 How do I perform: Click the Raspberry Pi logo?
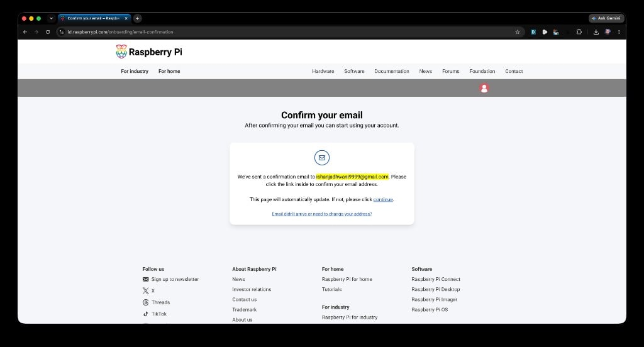[149, 52]
